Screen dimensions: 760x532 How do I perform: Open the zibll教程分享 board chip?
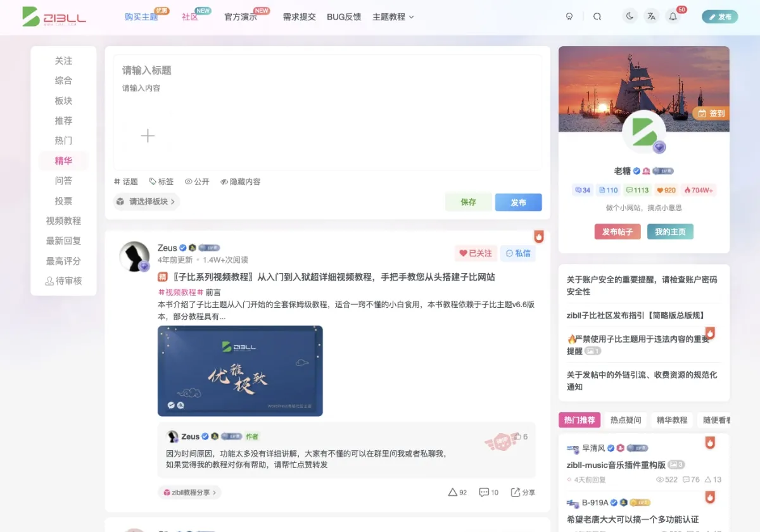click(189, 492)
